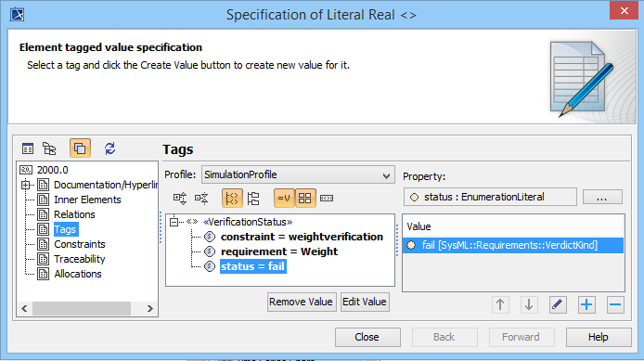
Task: Open the Allocations section
Action: pyautogui.click(x=78, y=274)
